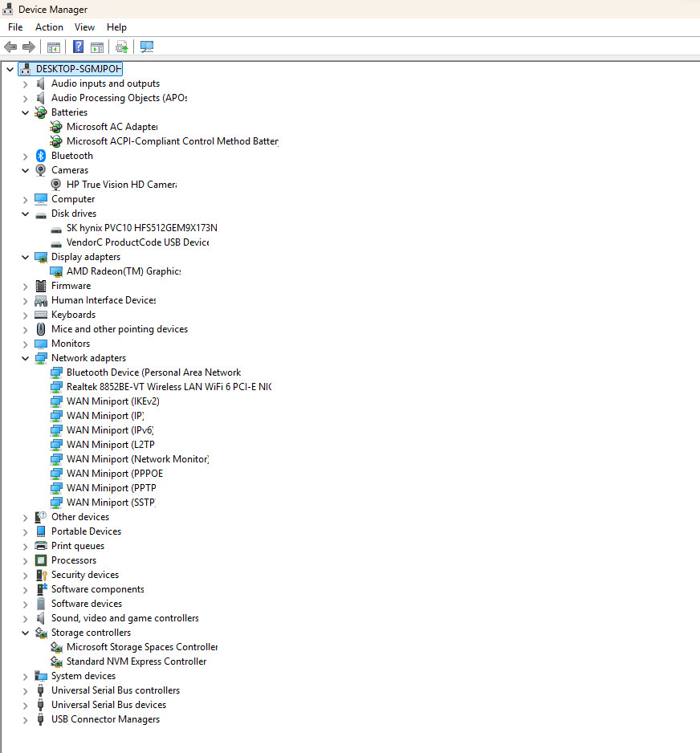The image size is (700, 753).
Task: Select VendorC ProductCode USB Device
Action: 138,242
